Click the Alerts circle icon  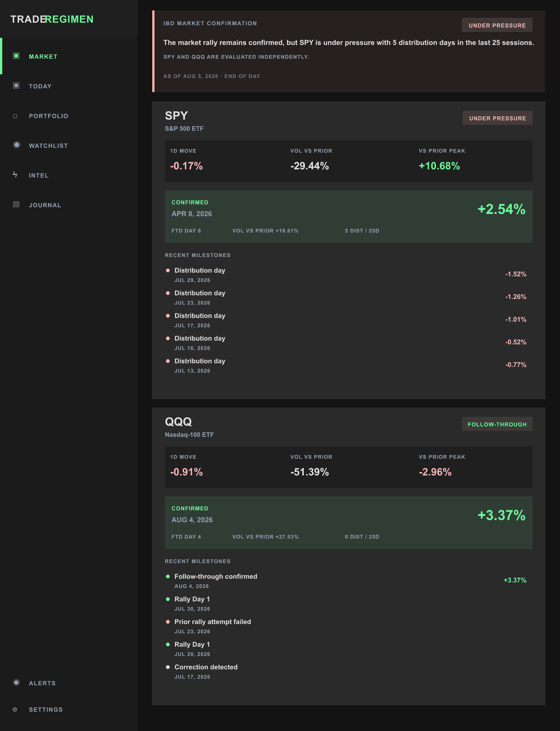click(x=16, y=682)
